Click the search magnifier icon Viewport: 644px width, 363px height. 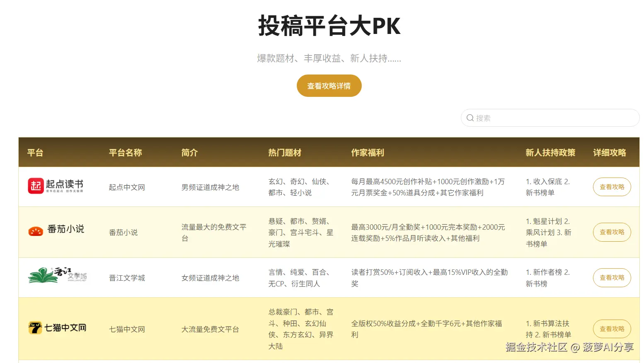tap(470, 118)
